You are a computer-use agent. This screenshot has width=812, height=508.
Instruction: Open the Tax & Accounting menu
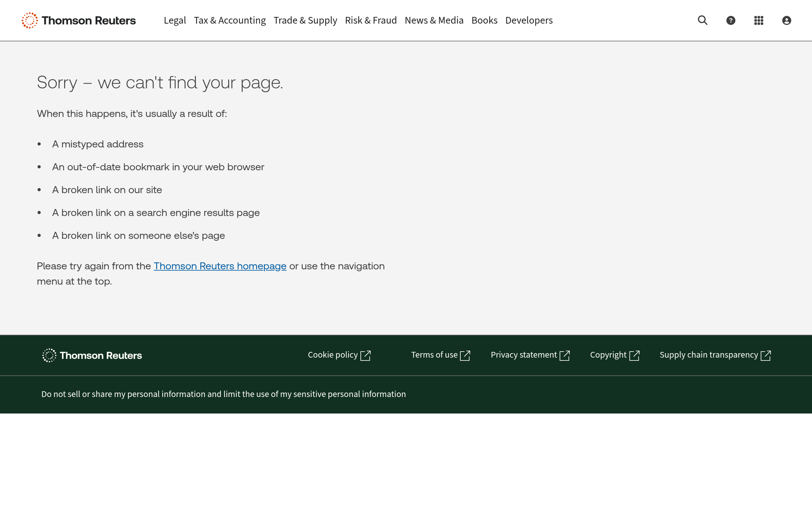point(230,21)
